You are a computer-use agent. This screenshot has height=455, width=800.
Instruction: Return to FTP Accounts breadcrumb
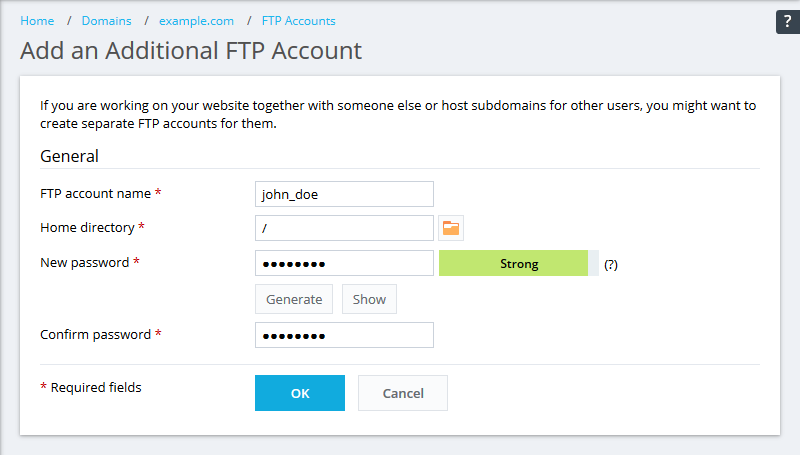tap(298, 21)
